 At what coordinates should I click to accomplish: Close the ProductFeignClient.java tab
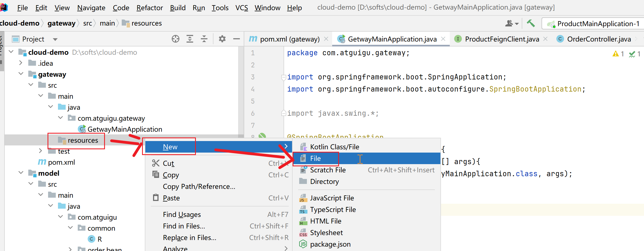tap(545, 39)
